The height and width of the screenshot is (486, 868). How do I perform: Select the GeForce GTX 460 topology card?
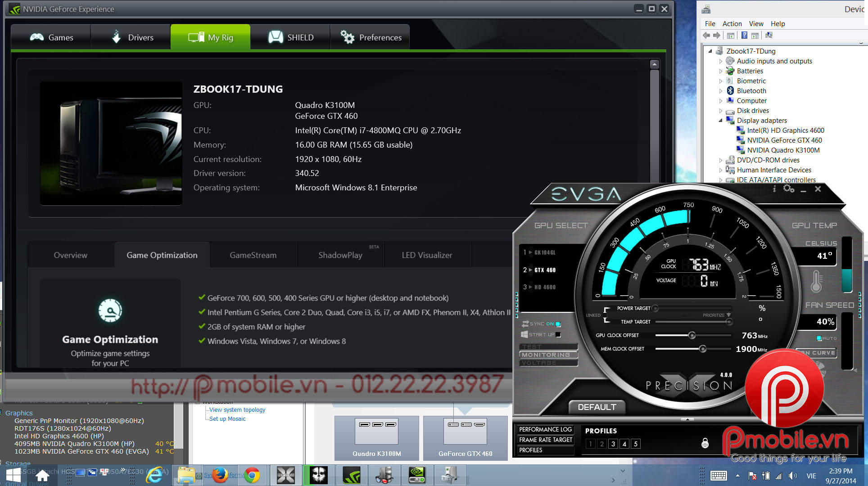pyautogui.click(x=465, y=438)
